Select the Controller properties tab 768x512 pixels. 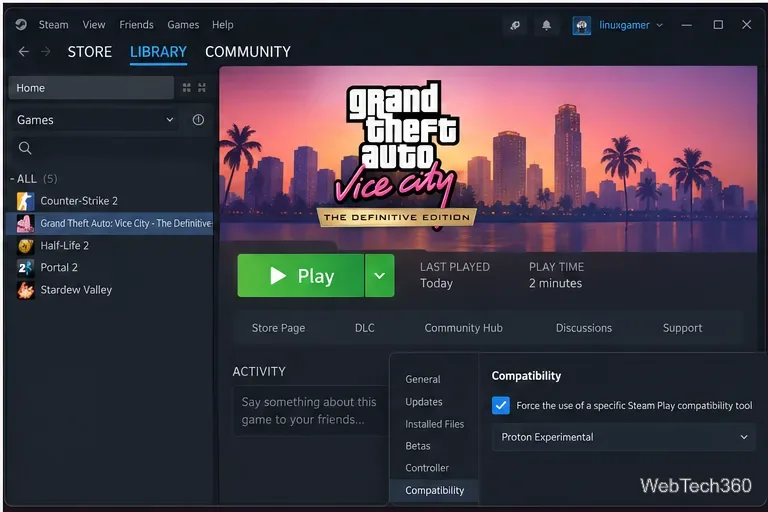tap(427, 468)
